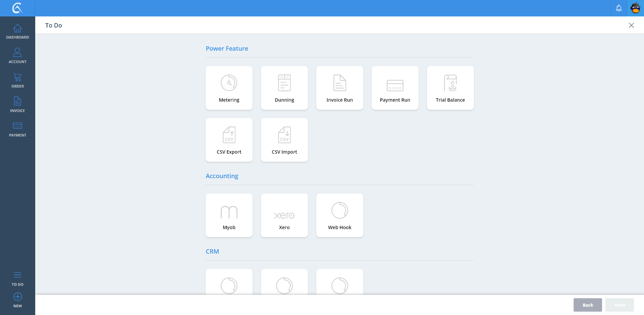This screenshot has width=644, height=315.
Task: Open the Web Hook tile
Action: pos(339,215)
